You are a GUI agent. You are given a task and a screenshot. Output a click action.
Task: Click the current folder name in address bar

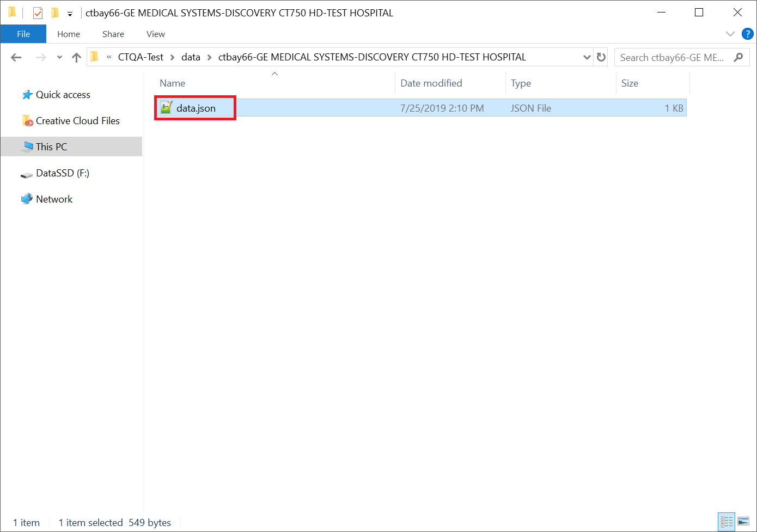point(372,57)
